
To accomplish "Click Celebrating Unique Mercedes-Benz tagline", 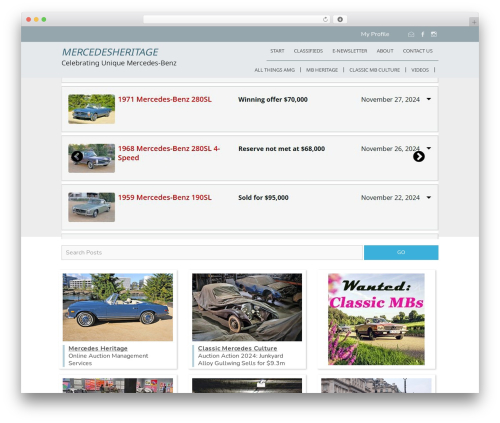I will pos(119,63).
